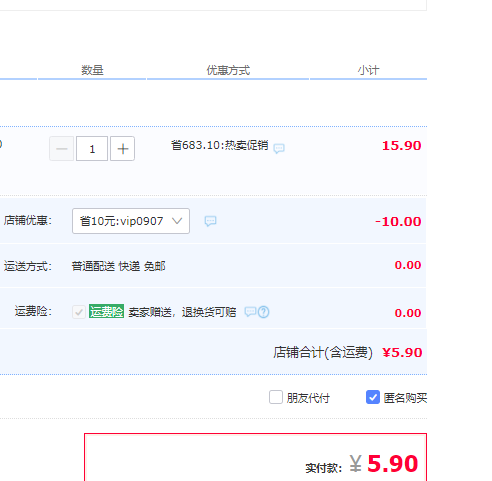
Task: Click 普通配送 快递 免邮 shipping text
Action: point(118,266)
